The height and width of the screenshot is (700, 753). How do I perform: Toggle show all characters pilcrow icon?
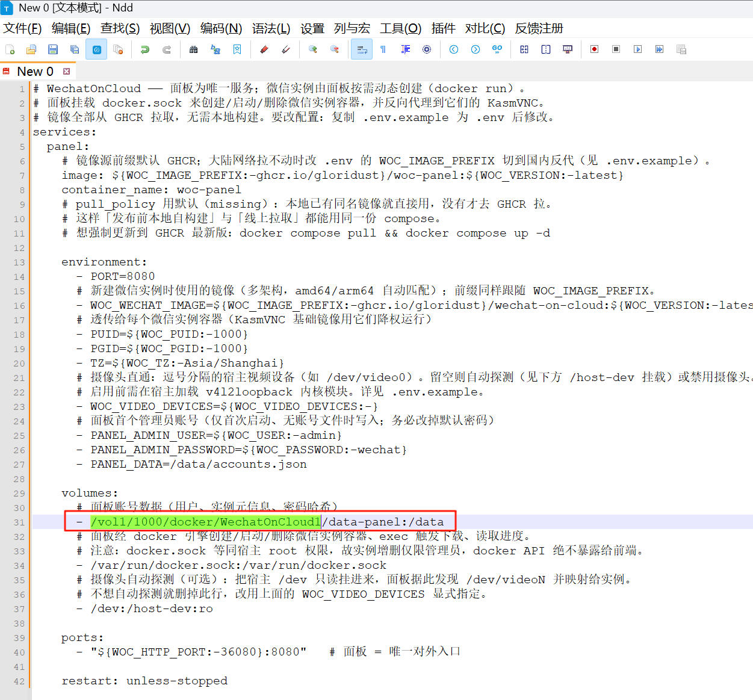(383, 49)
